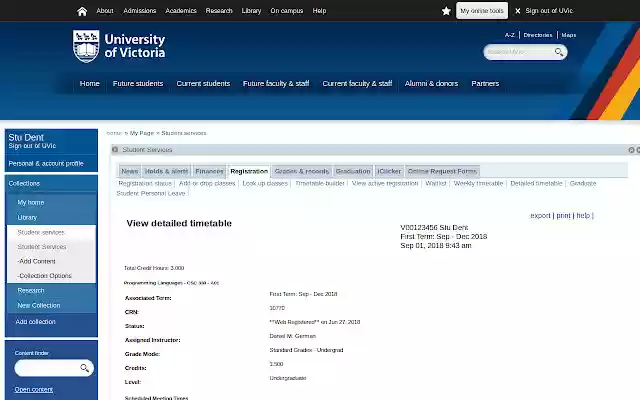Open the Maps link
Image resolution: width=640 pixels, height=400 pixels.
569,35
